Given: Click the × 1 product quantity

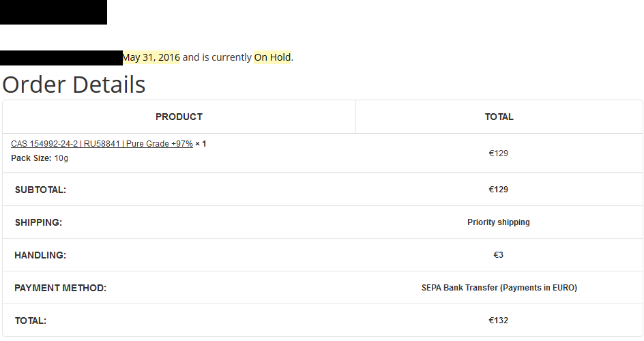Looking at the screenshot, I should pyautogui.click(x=201, y=144).
